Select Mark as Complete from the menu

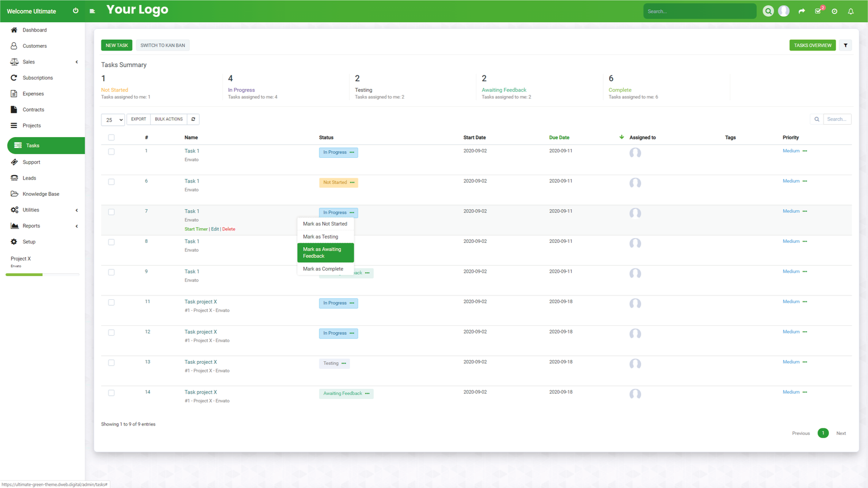pos(323,269)
